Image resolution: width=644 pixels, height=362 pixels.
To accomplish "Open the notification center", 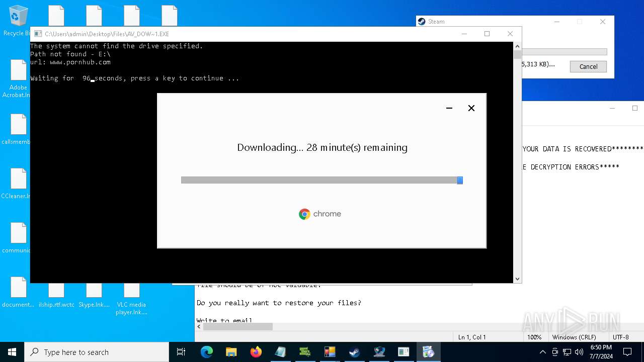I will click(x=627, y=352).
